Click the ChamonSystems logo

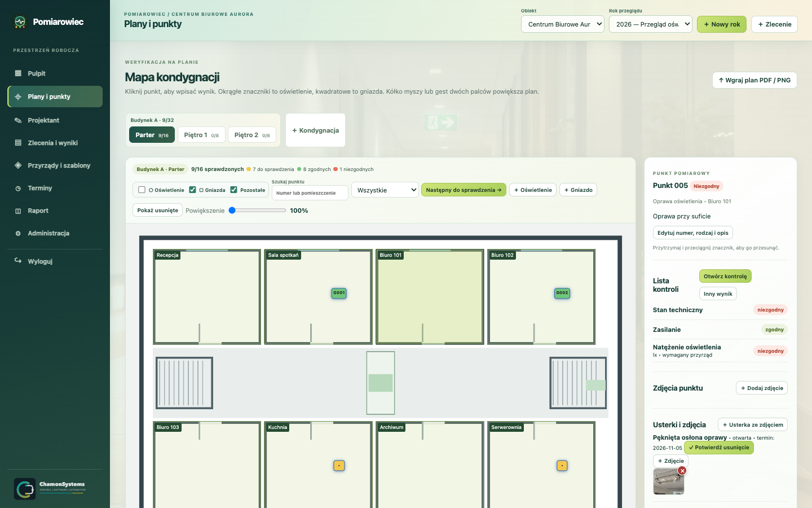point(50,488)
